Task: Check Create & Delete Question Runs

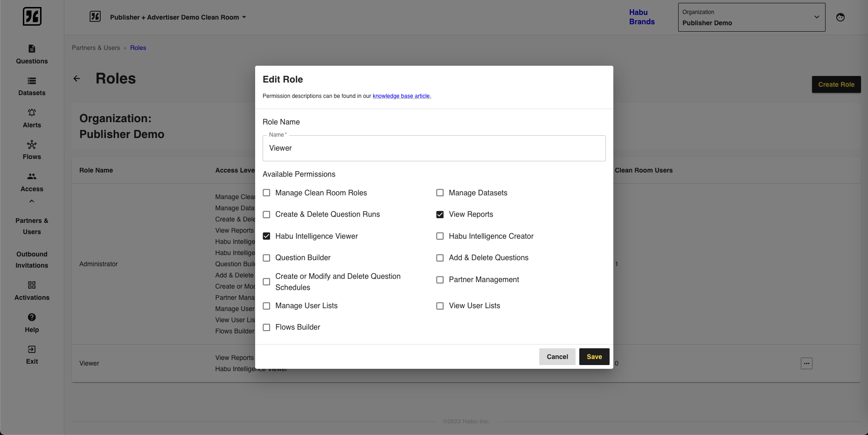Action: [266, 214]
